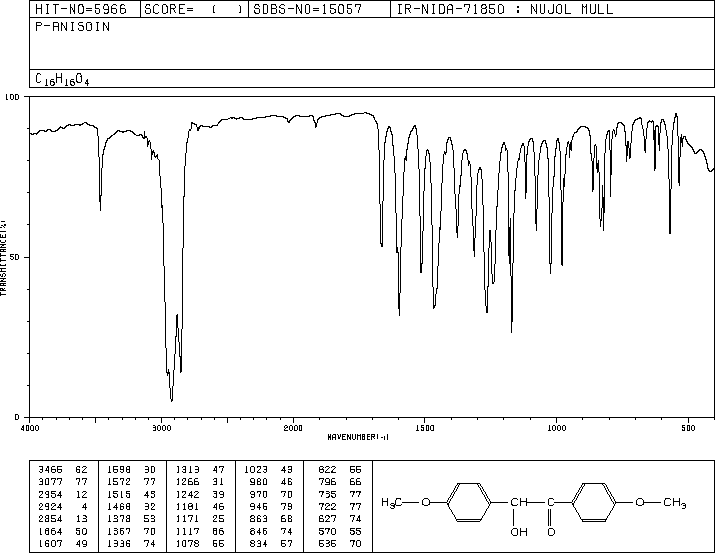715x553 pixels.
Task: Select peak table entry 1378
Action: (x=119, y=519)
